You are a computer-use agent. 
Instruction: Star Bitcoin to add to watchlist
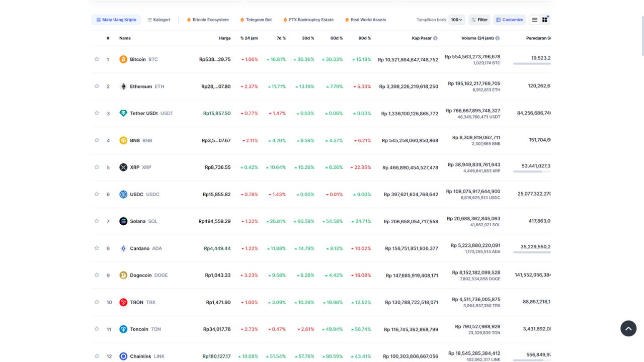coord(97,59)
